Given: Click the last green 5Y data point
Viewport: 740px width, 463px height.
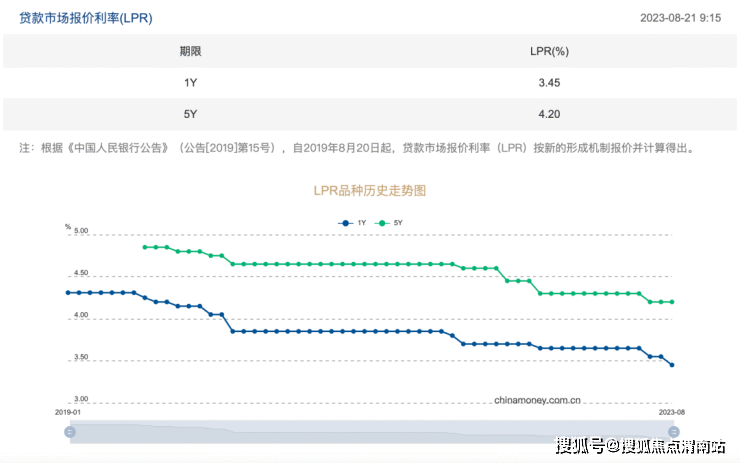Looking at the screenshot, I should (x=672, y=302).
